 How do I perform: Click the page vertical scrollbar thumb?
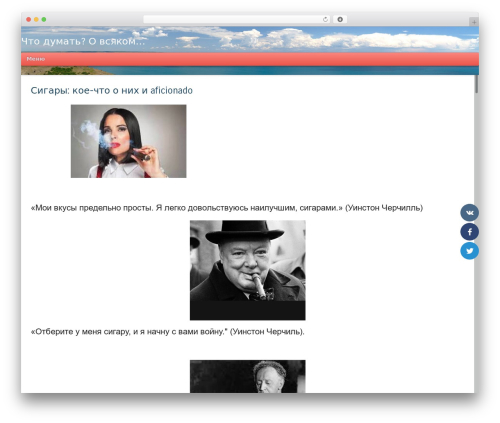click(477, 84)
